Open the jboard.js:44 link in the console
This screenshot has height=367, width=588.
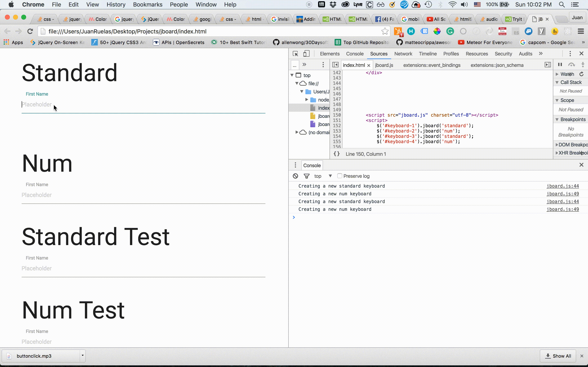point(562,186)
